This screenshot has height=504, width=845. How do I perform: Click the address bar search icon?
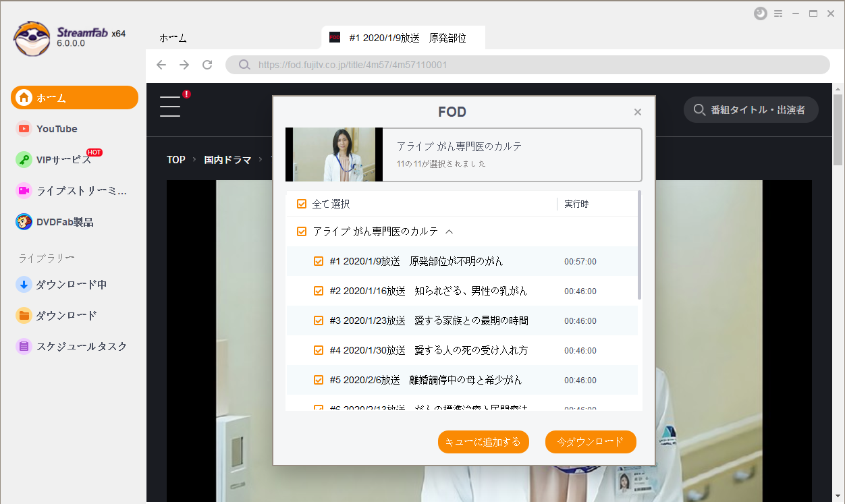(244, 65)
